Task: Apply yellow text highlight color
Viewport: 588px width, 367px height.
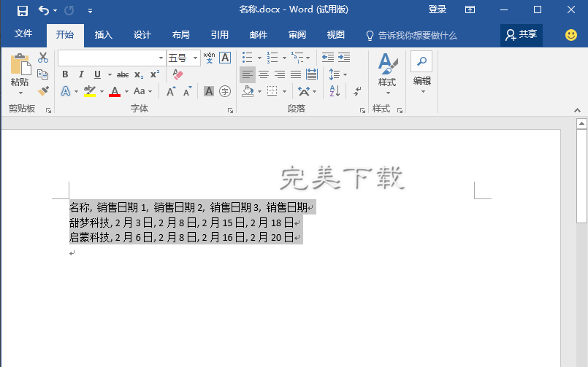Action: pyautogui.click(x=90, y=91)
